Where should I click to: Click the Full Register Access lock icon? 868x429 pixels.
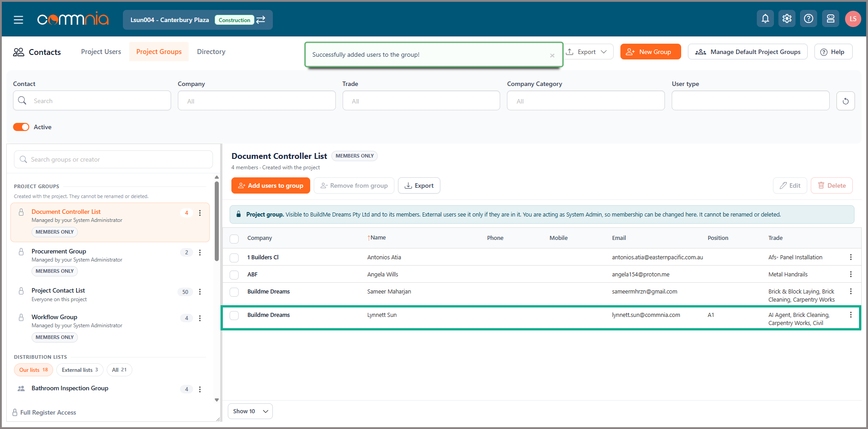(15, 412)
